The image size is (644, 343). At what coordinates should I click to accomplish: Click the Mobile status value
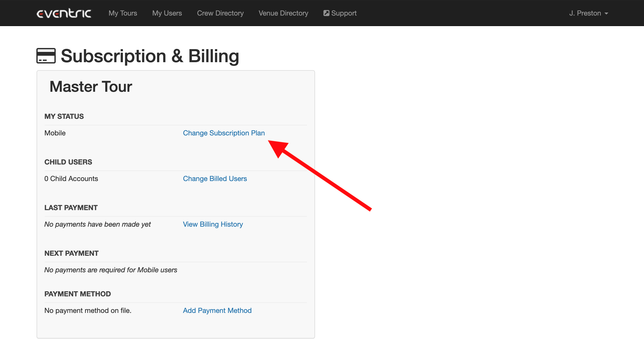click(55, 133)
